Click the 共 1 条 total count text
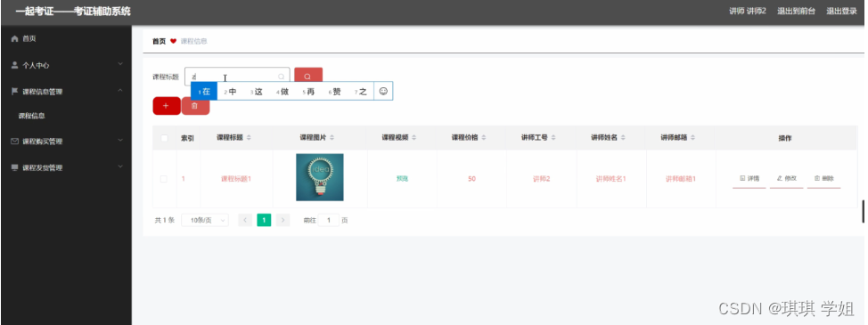Screen dimensions: 868x325 pos(164,220)
